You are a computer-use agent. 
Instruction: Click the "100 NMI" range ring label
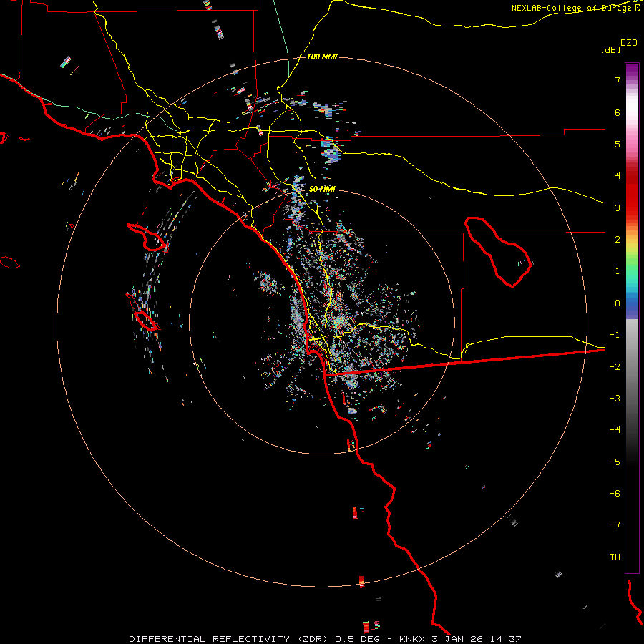322,57
